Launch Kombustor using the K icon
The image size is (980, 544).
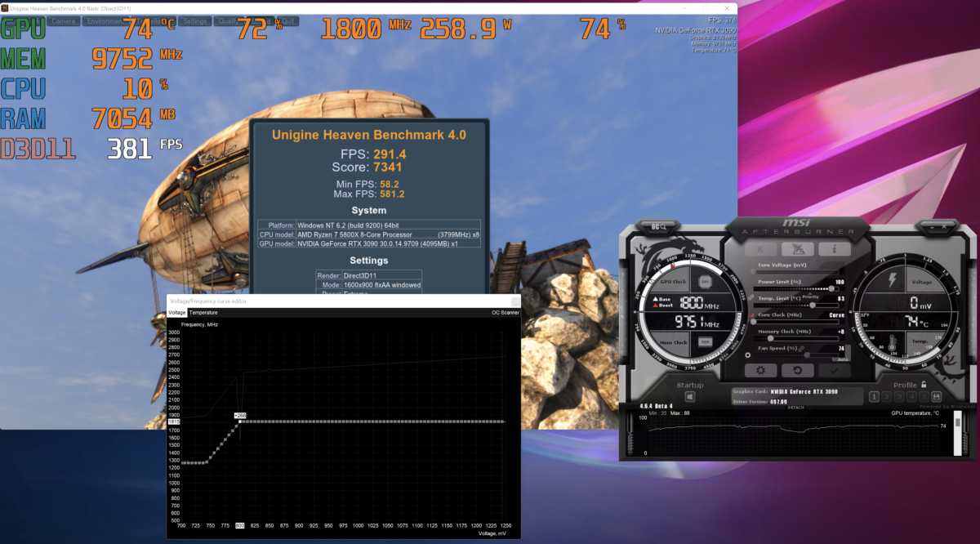pos(762,248)
